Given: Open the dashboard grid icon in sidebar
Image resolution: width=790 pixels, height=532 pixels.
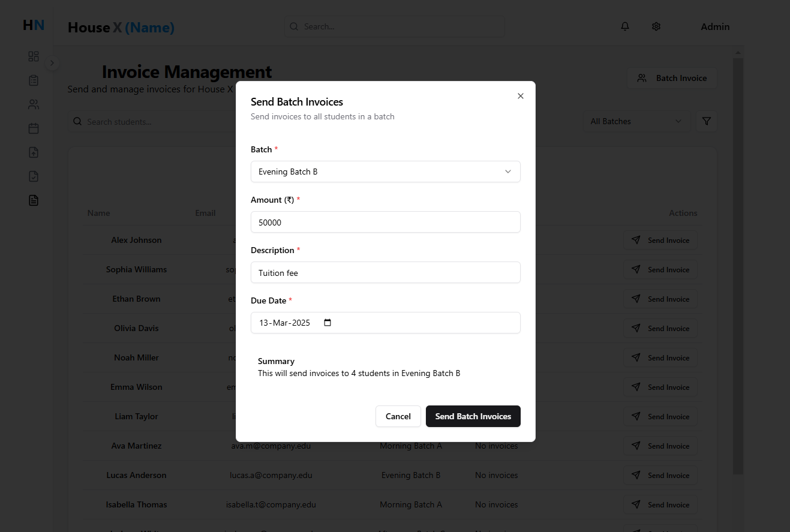Looking at the screenshot, I should (34, 56).
